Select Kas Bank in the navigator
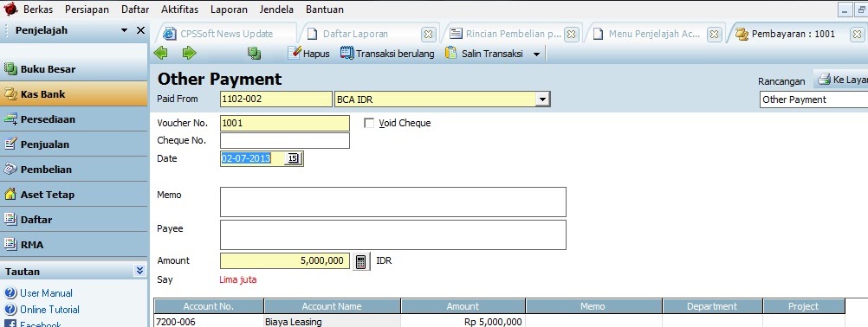This screenshot has width=868, height=327. coord(74,94)
